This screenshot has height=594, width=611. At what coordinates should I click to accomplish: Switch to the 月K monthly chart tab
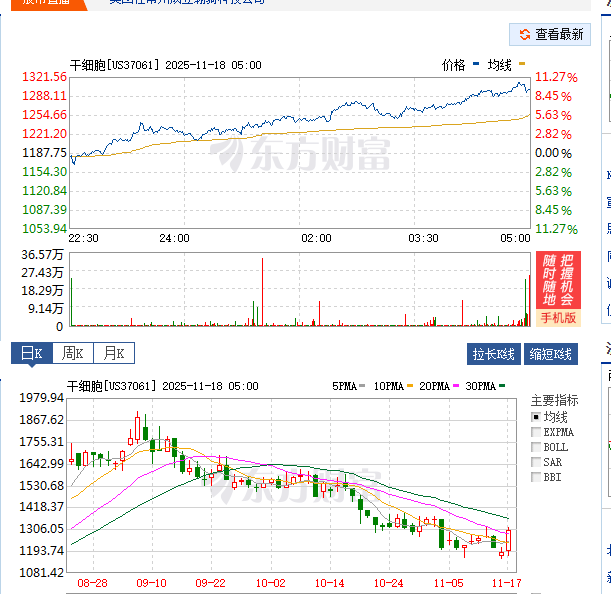[114, 353]
